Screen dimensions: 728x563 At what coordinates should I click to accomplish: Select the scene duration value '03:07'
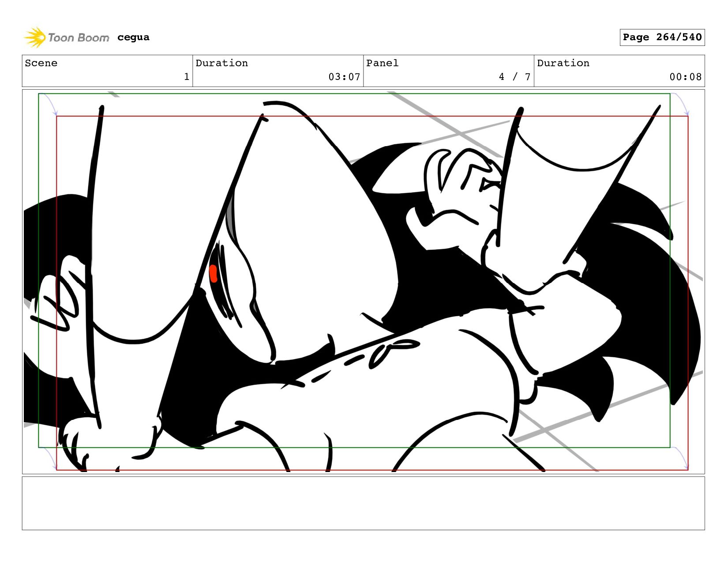344,77
